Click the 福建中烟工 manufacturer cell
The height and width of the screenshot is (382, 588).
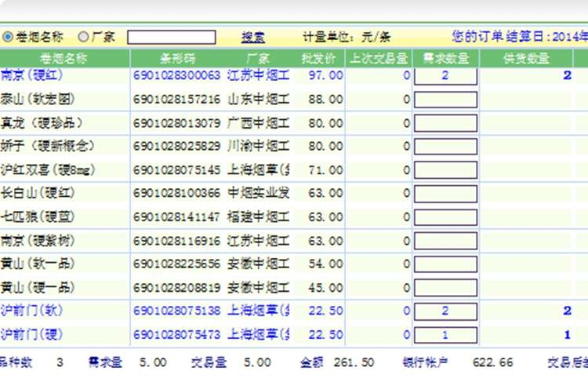(259, 217)
